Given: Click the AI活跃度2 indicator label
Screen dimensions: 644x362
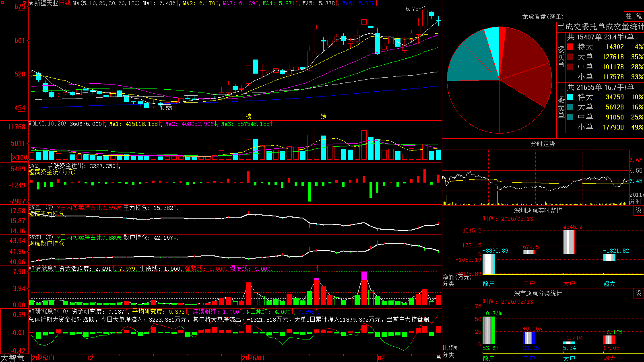Looking at the screenshot, I should pyautogui.click(x=42, y=269).
